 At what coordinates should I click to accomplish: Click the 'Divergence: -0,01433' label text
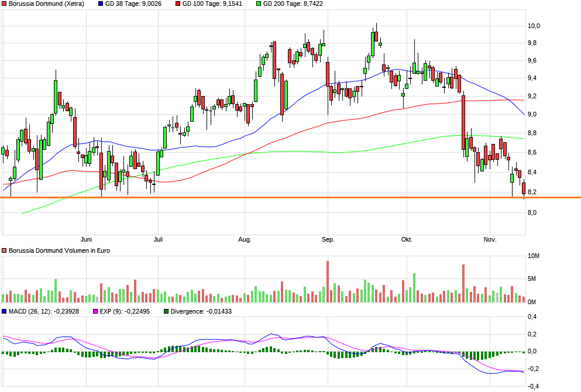(x=201, y=311)
